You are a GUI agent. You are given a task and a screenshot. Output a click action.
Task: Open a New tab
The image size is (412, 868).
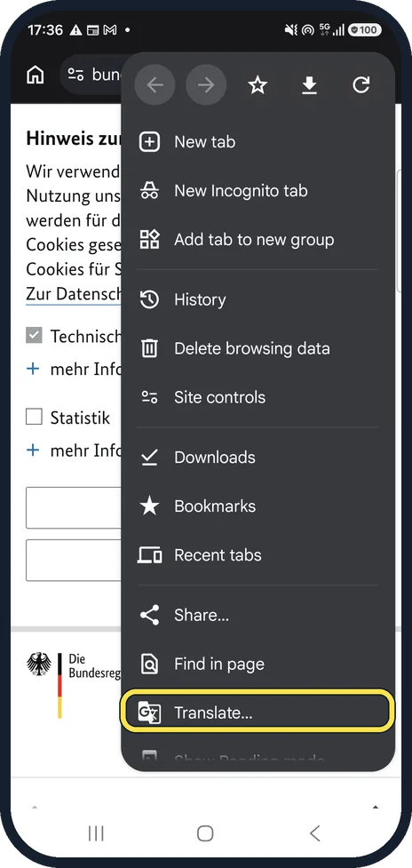click(258, 142)
